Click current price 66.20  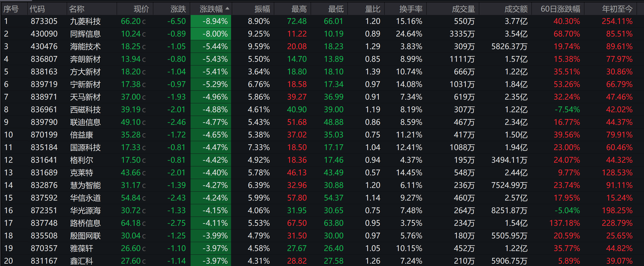[x=130, y=21]
